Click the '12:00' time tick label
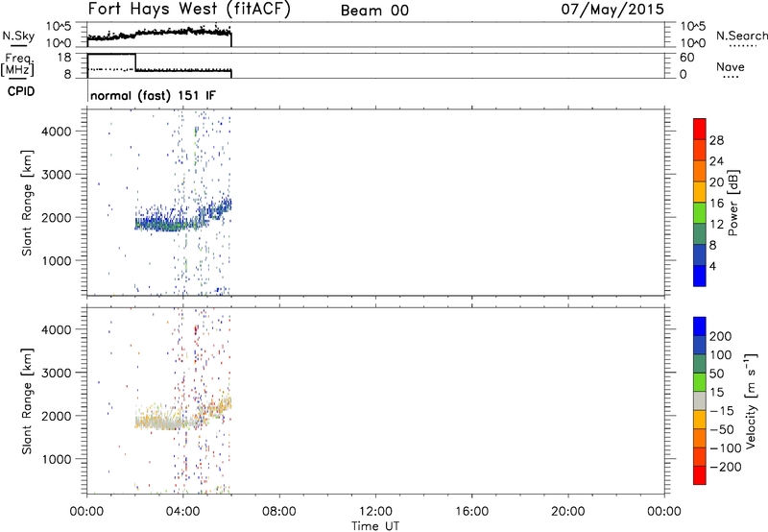This screenshot has width=768, height=532. click(x=375, y=512)
